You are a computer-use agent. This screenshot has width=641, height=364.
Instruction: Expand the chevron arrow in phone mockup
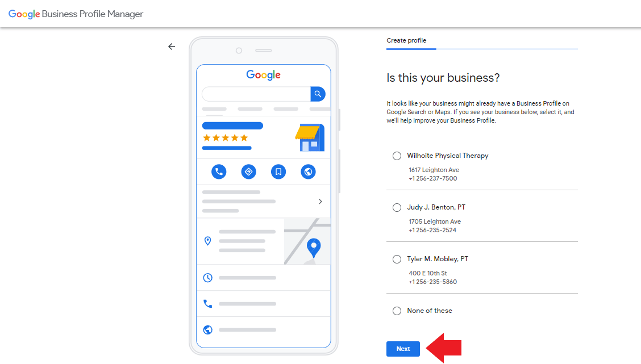320,202
